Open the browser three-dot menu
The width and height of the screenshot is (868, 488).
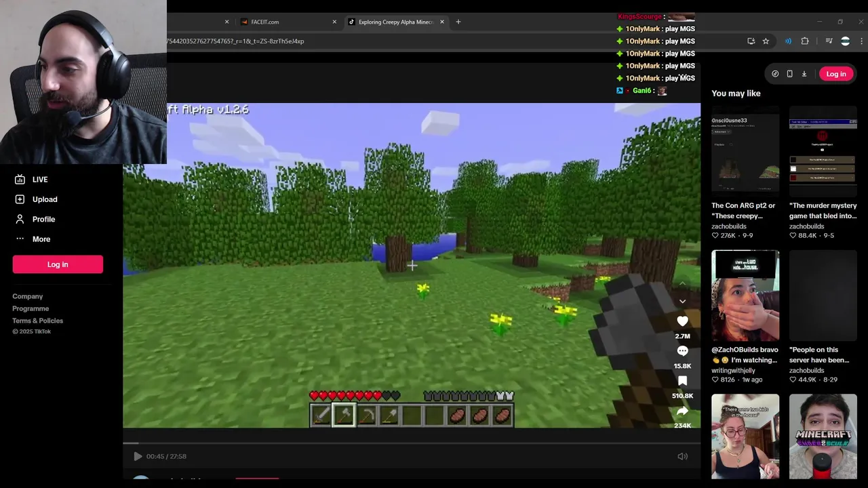(861, 41)
